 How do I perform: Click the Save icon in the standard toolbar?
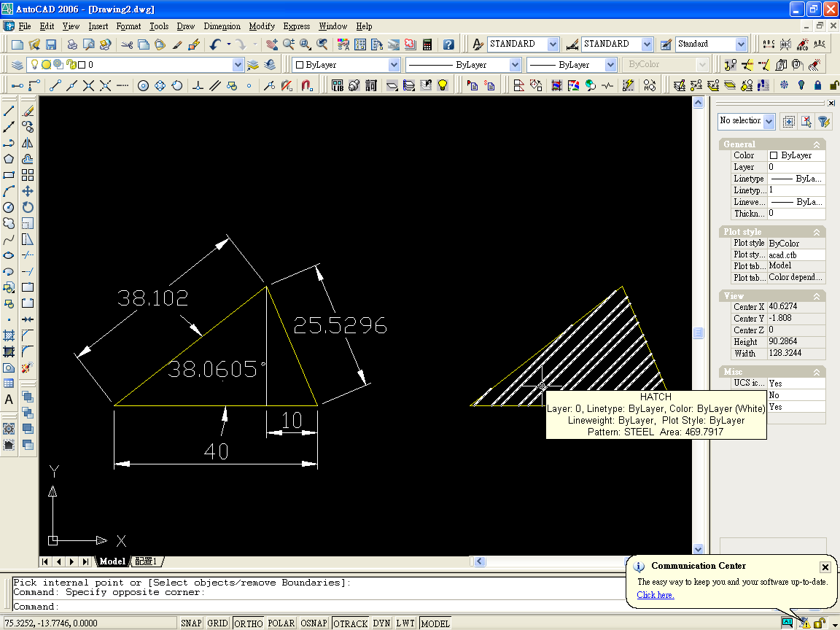(x=51, y=44)
